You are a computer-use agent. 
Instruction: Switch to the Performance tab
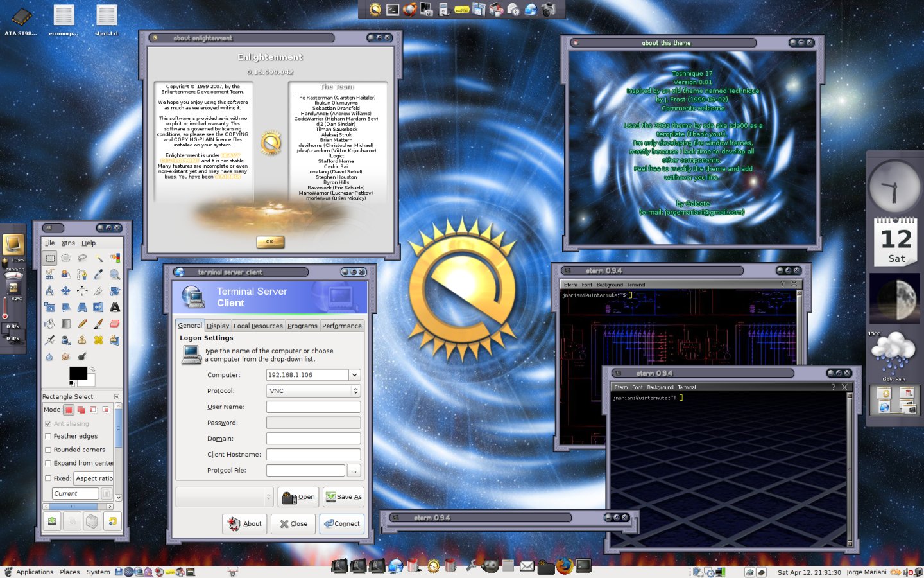[x=342, y=326]
